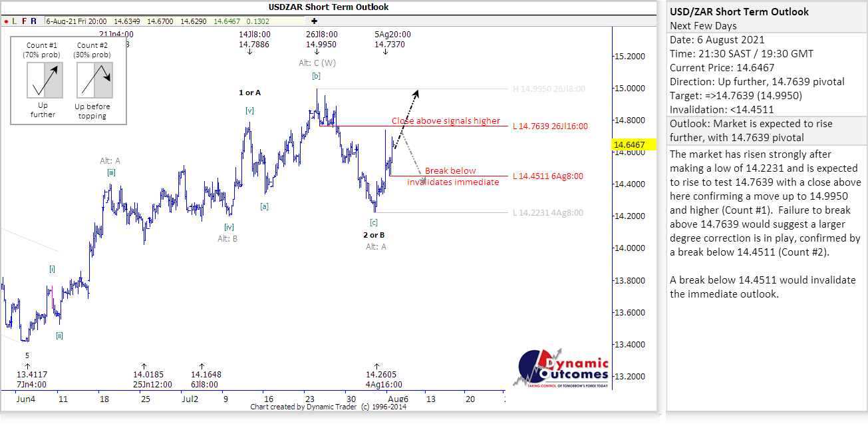Click the [iii] wave label
This screenshot has width=868, height=424.
[112, 173]
